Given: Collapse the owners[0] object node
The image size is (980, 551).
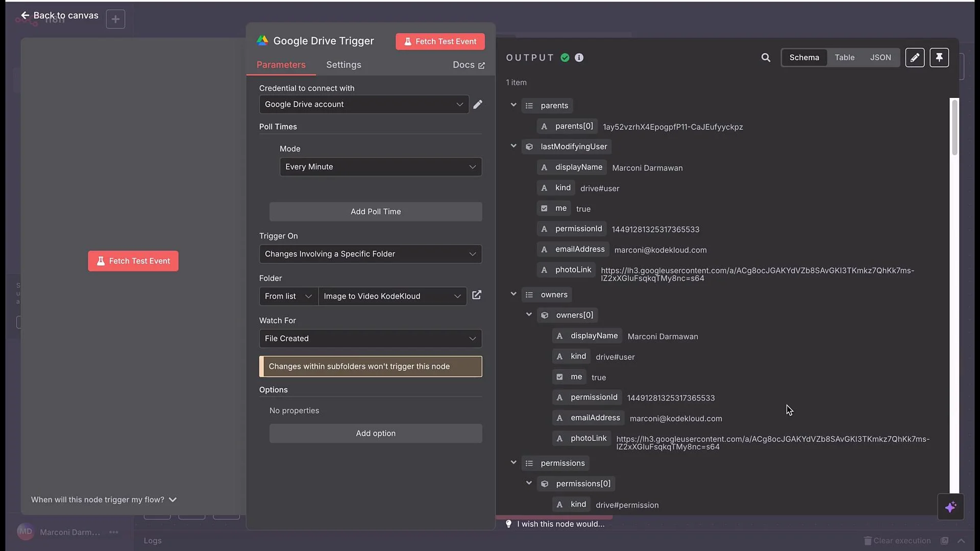Looking at the screenshot, I should tap(529, 314).
